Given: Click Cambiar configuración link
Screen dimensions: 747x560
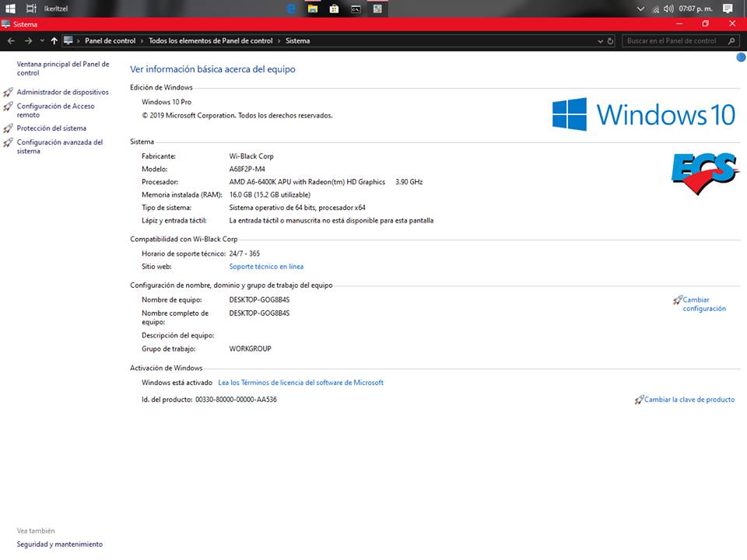Looking at the screenshot, I should point(704,304).
